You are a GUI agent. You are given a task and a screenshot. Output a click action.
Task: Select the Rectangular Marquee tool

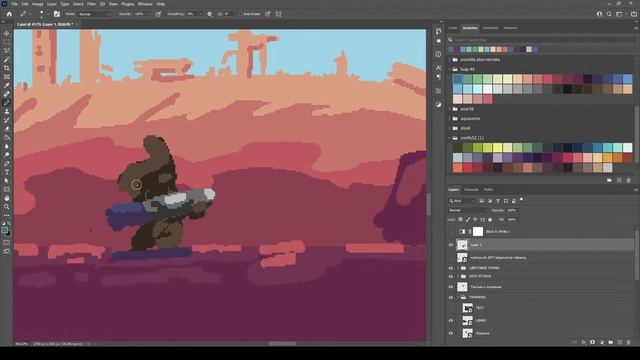7,42
